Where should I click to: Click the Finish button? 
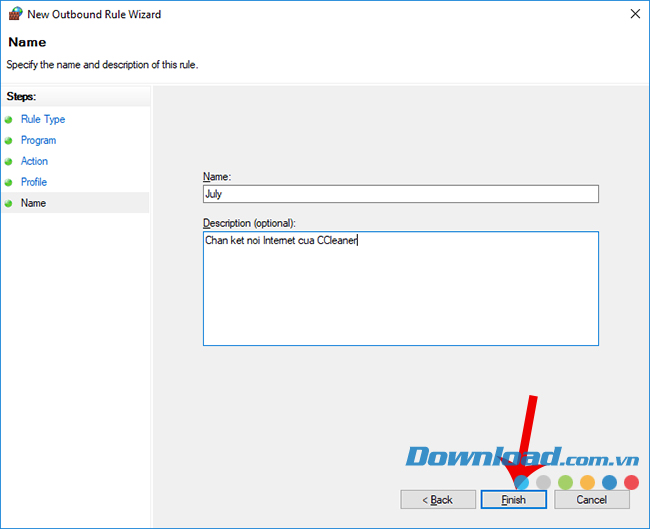(514, 500)
